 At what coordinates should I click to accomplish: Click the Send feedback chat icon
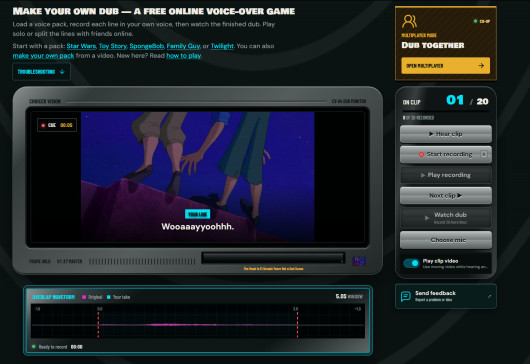point(405,296)
